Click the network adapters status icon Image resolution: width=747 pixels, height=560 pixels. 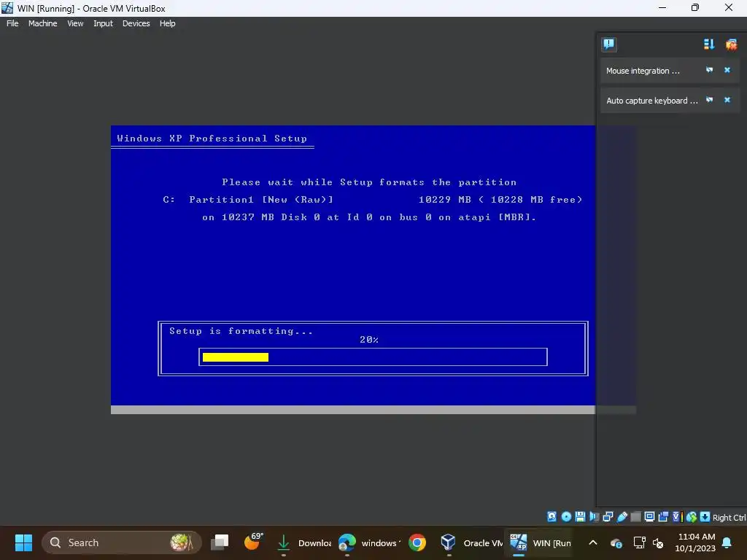(608, 517)
